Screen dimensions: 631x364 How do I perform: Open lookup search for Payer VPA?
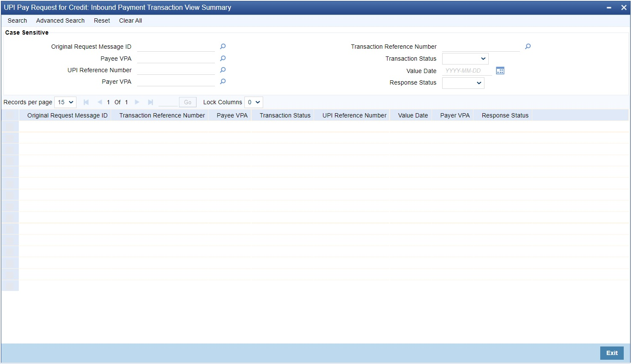click(223, 82)
